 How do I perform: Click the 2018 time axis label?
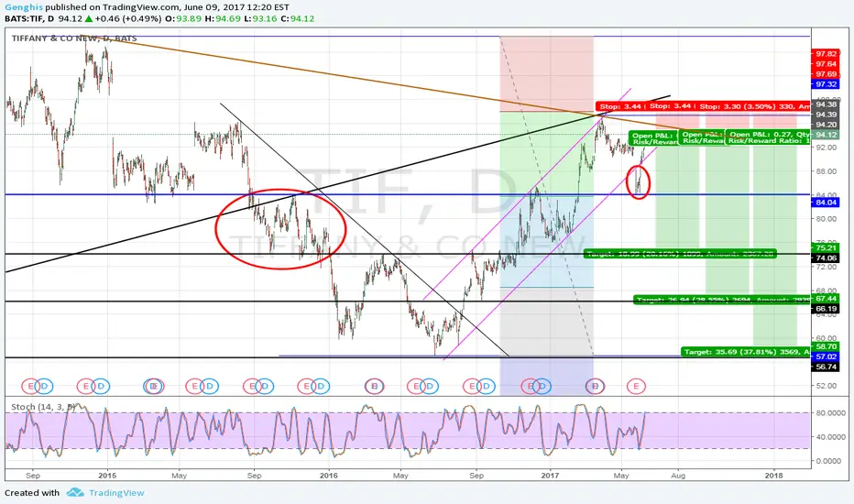coord(773,476)
